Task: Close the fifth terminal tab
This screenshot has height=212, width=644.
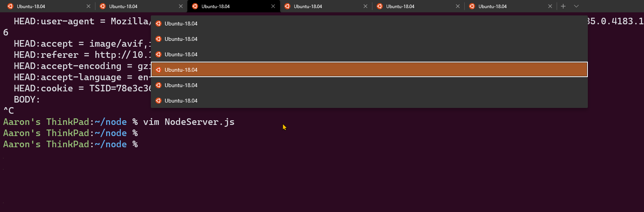Action: [x=458, y=6]
